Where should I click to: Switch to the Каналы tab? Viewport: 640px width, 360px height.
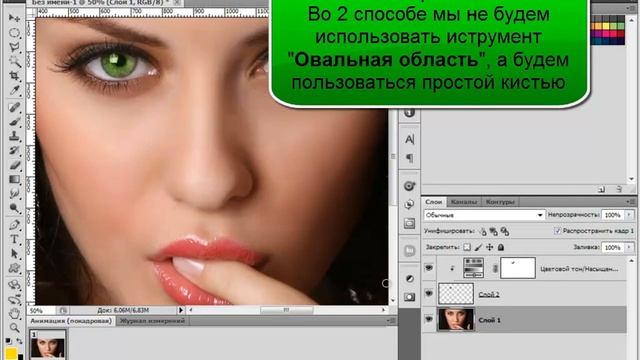[464, 202]
